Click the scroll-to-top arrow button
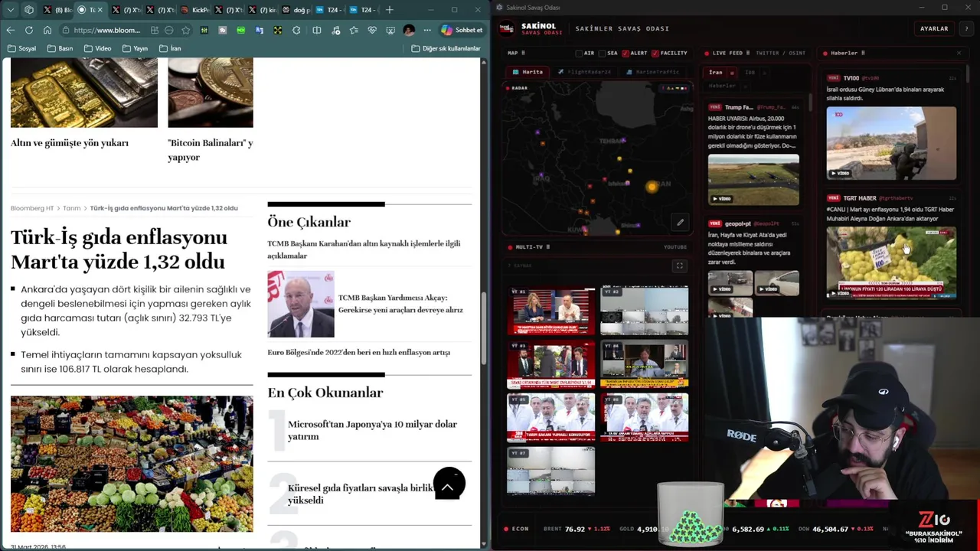 point(449,484)
